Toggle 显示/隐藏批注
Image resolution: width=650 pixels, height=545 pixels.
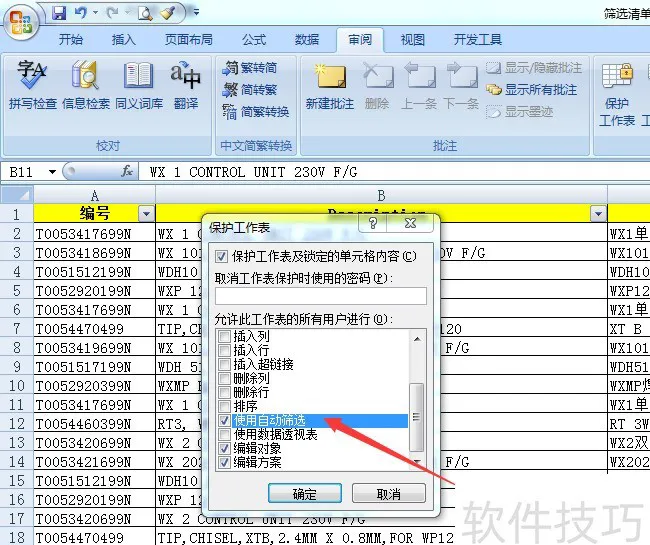[x=534, y=68]
